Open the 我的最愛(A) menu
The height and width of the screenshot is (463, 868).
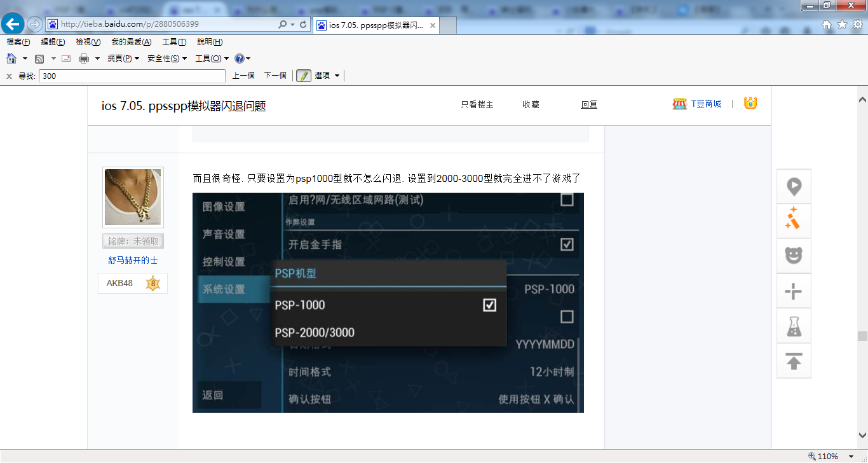tap(131, 42)
